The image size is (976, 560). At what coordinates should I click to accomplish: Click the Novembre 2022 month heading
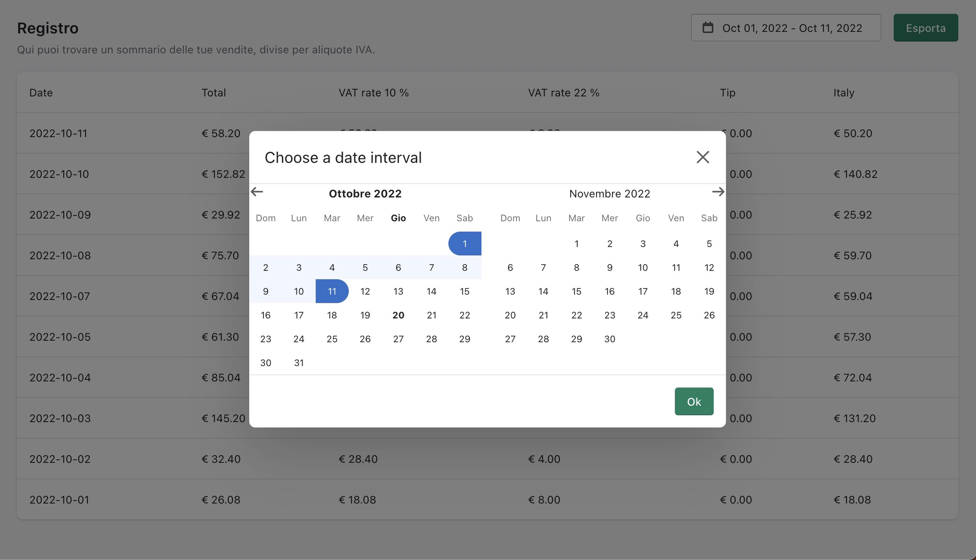609,194
